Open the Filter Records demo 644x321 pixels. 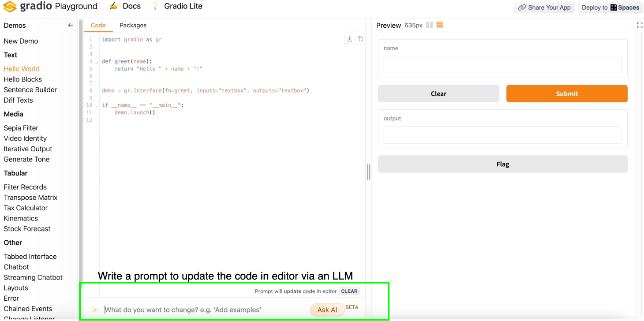pos(25,187)
